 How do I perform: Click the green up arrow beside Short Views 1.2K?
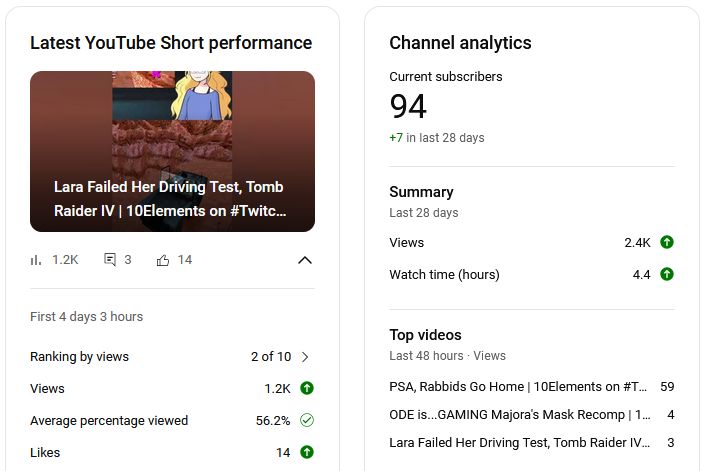point(307,388)
